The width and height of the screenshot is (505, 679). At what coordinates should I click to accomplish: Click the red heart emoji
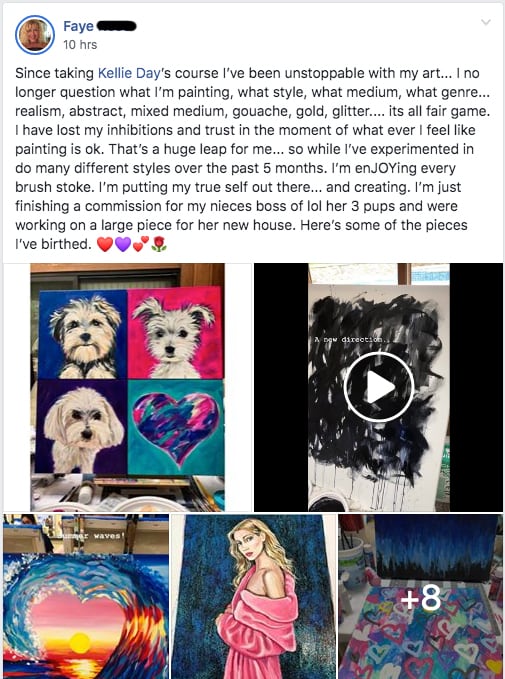click(105, 245)
